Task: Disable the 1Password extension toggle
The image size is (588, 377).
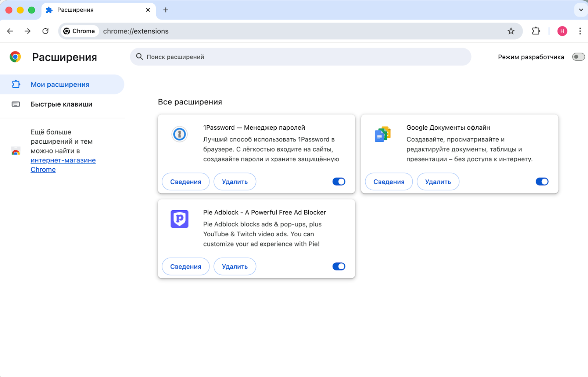Action: 339,182
